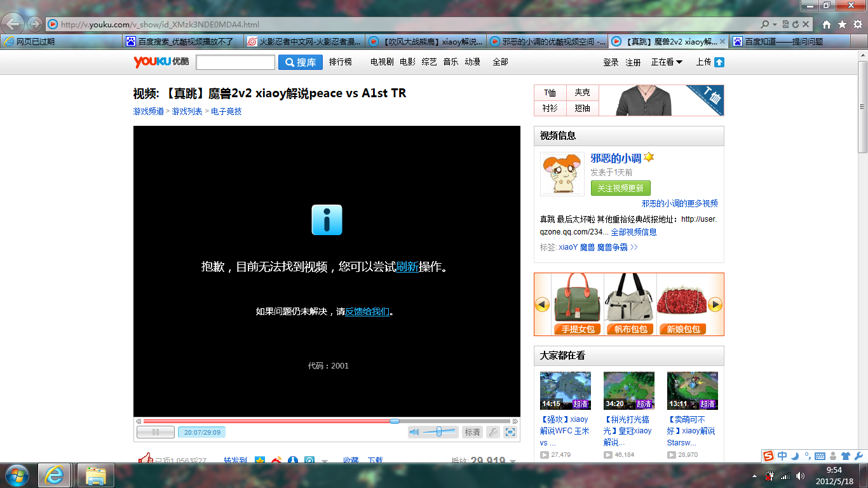Switch to the 火影忍者中文网 tab
The image size is (868, 488).
click(x=304, y=41)
